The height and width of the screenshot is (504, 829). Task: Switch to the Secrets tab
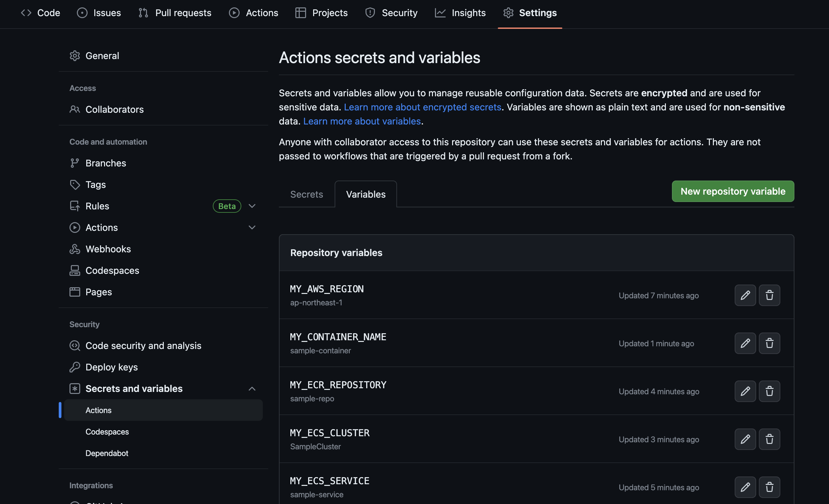click(x=306, y=194)
